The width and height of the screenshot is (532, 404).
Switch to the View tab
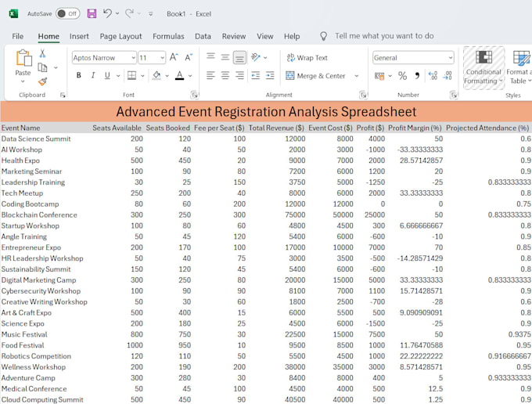pyautogui.click(x=264, y=36)
